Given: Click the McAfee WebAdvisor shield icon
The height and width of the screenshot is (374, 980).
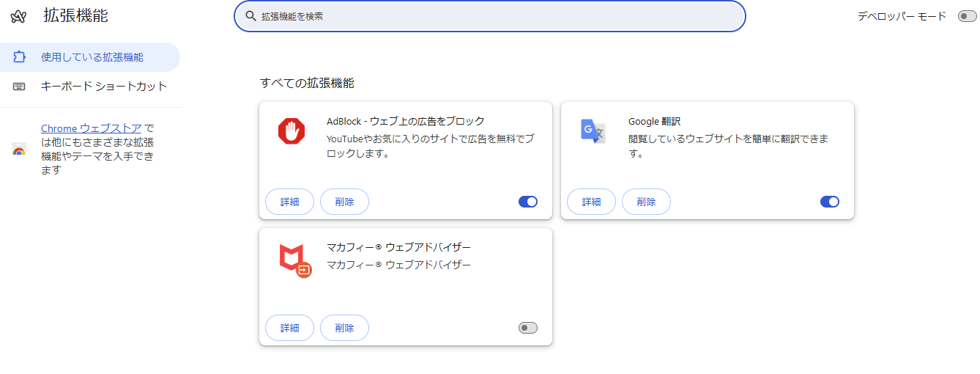Looking at the screenshot, I should coord(294,260).
